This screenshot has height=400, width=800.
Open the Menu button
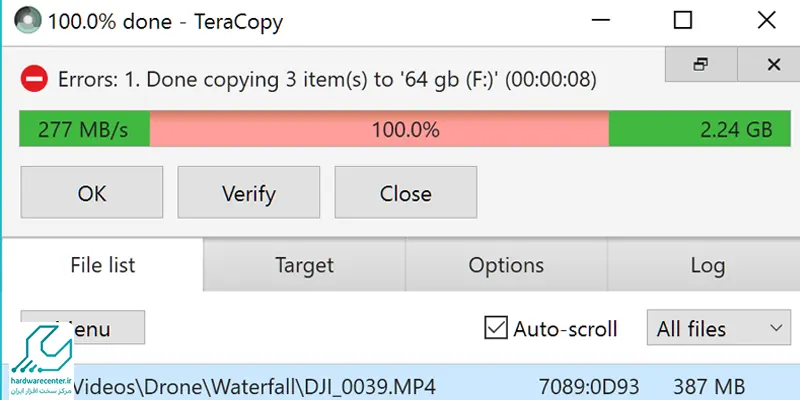pyautogui.click(x=83, y=327)
